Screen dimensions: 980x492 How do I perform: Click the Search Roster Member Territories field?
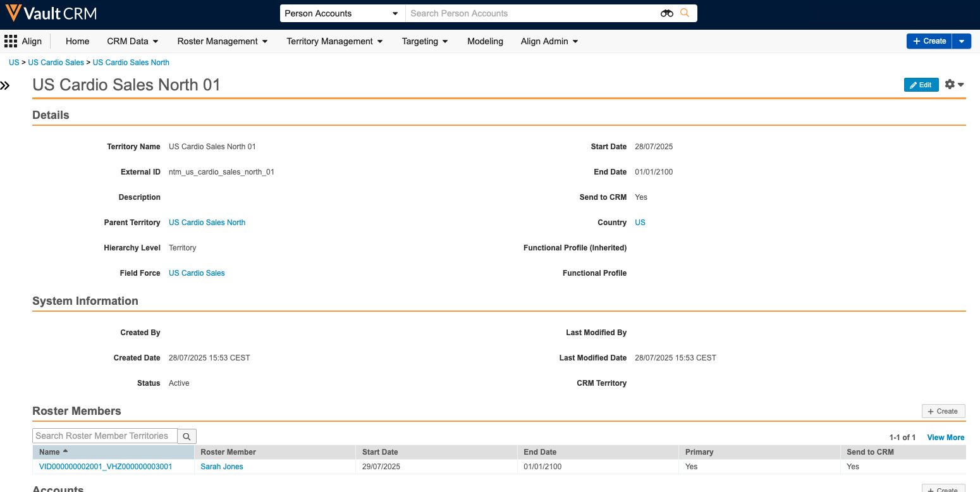(105, 436)
